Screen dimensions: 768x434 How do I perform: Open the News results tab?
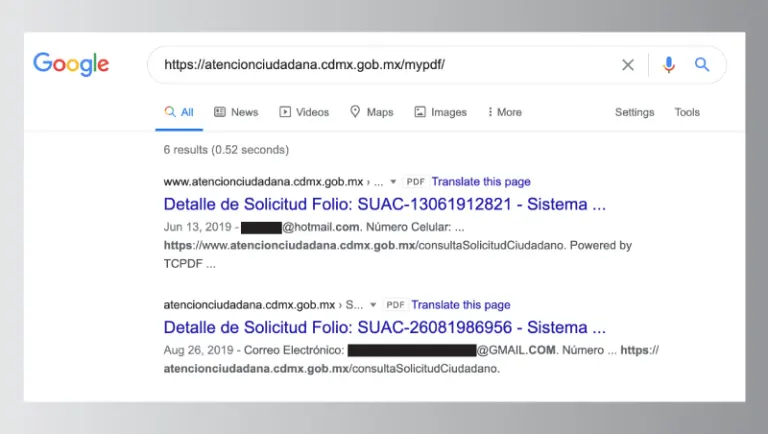tap(236, 112)
